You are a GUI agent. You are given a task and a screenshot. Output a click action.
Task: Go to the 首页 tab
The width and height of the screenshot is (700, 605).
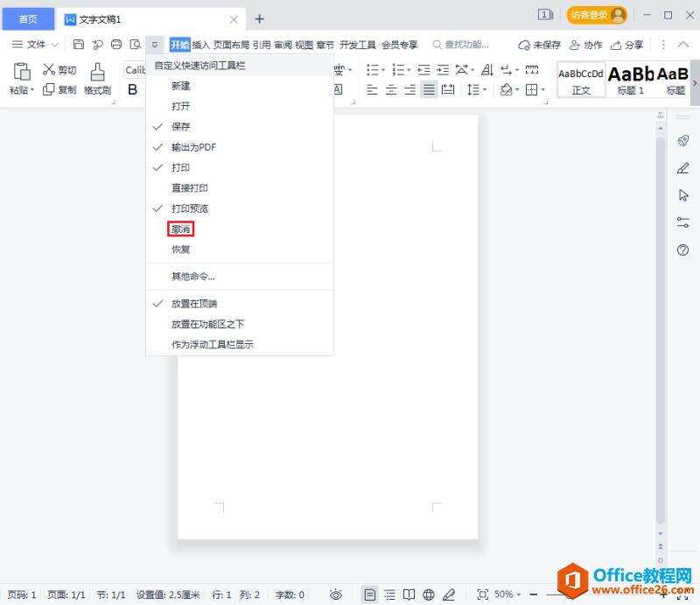pos(28,19)
